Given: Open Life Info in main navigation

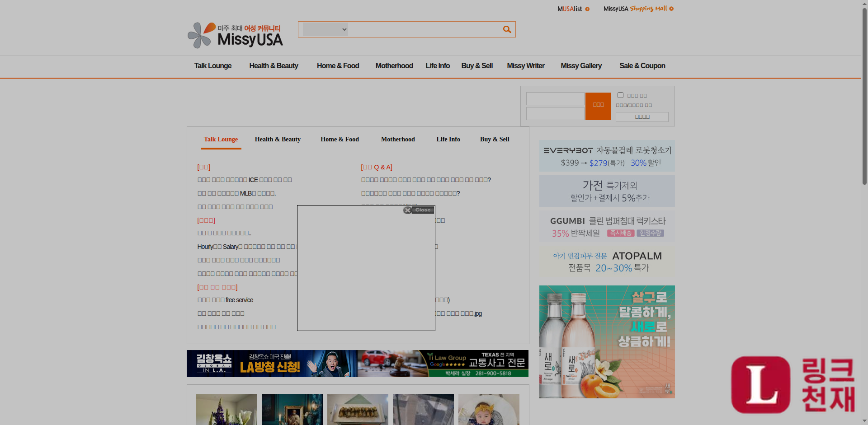Looking at the screenshot, I should [438, 66].
